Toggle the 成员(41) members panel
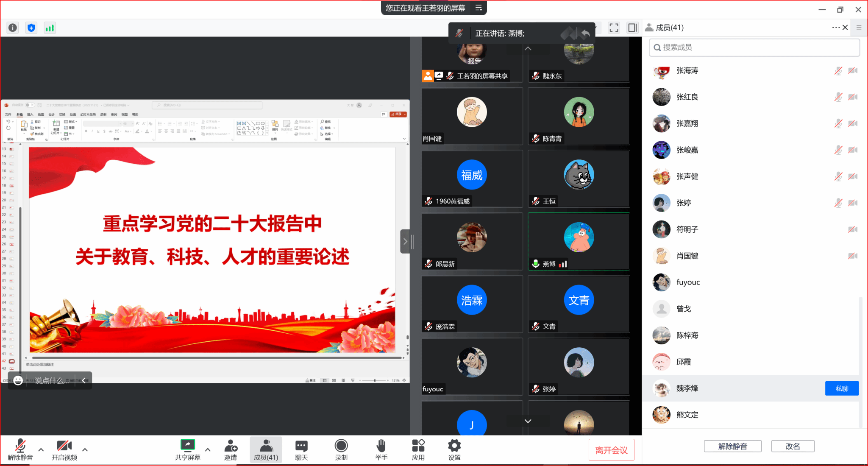The width and height of the screenshot is (868, 466). [266, 449]
